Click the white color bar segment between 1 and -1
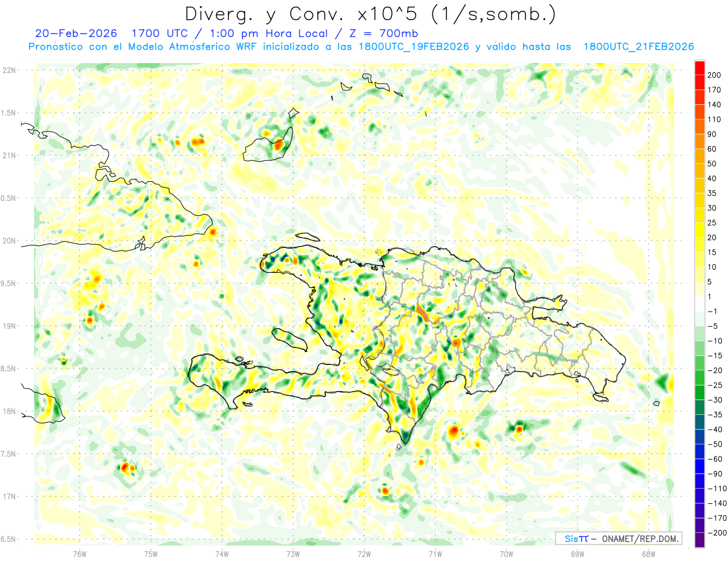The height and width of the screenshot is (562, 728). [699, 304]
